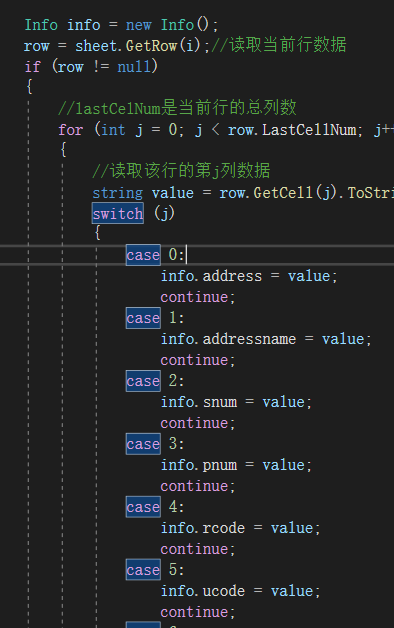Viewport: 394px width, 628px height.
Task: Click LastCellNum in the for loop
Action: coord(309,129)
